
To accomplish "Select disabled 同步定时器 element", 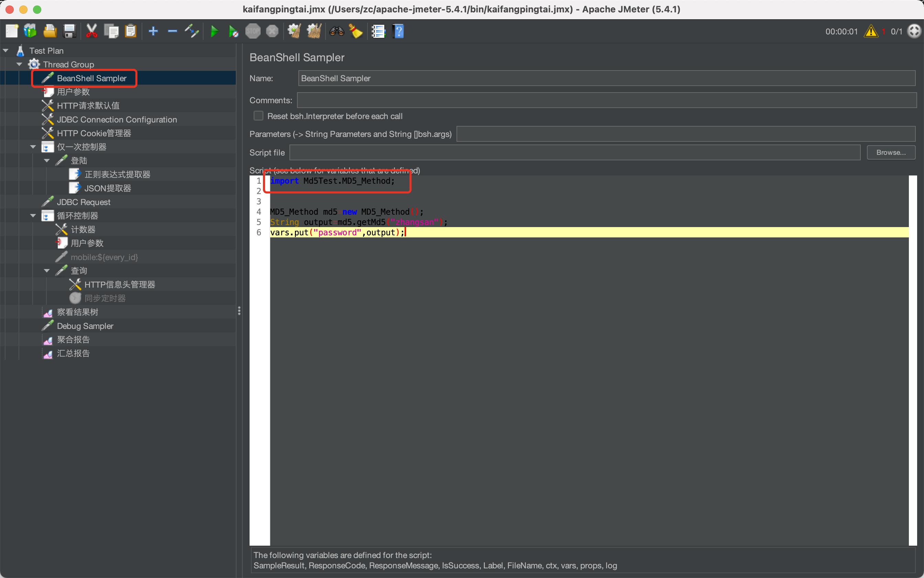I will click(105, 298).
